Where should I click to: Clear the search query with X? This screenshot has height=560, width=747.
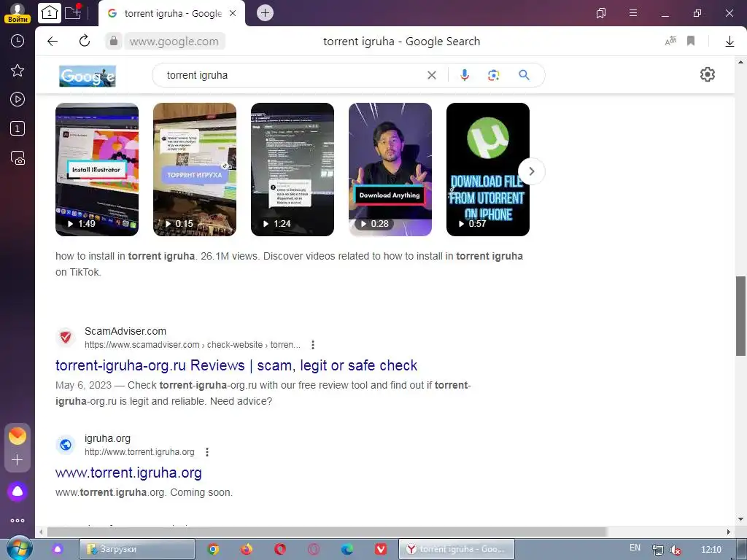432,75
